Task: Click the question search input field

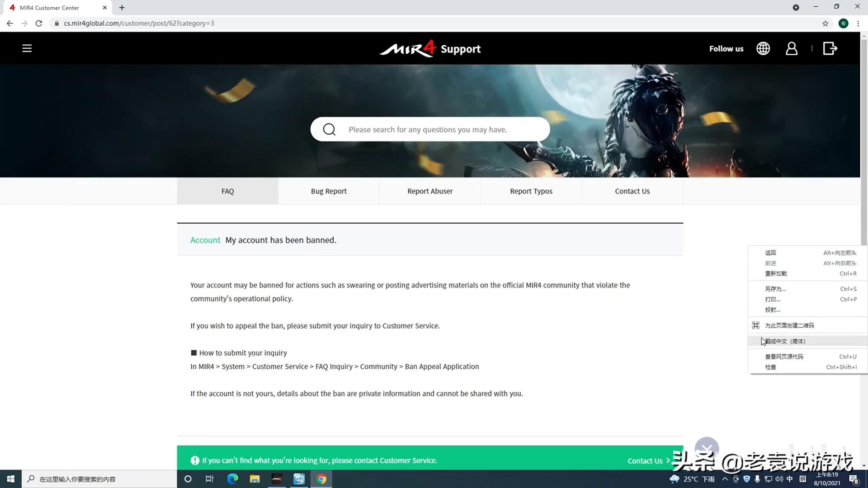Action: click(x=427, y=130)
